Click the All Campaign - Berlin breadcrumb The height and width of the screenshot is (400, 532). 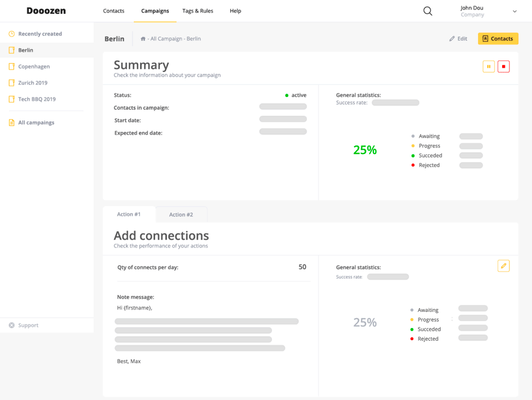click(x=176, y=39)
